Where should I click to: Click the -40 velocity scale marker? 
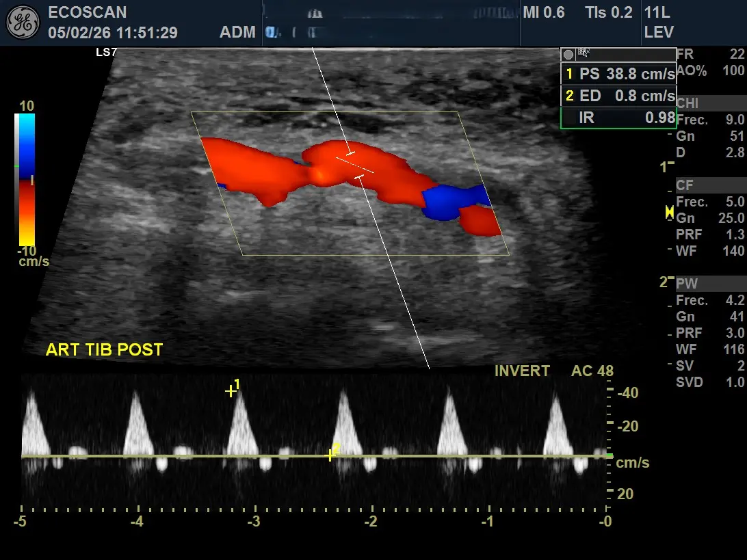[x=627, y=393]
